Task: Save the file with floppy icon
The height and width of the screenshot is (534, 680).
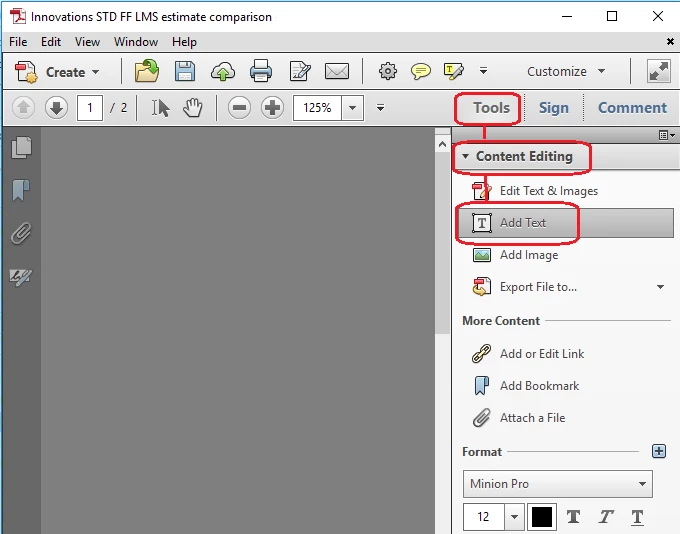Action: 185,71
